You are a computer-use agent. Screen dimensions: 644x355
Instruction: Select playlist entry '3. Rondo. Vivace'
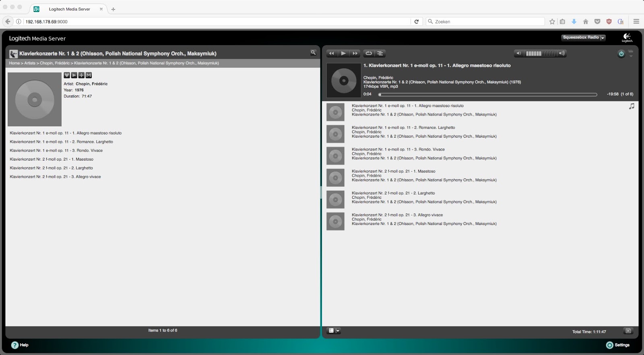[x=398, y=149]
